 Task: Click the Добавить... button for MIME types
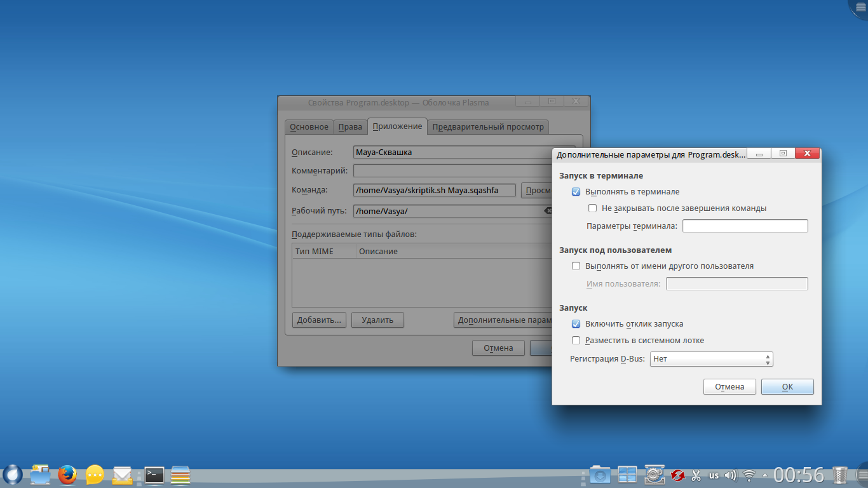[319, 320]
